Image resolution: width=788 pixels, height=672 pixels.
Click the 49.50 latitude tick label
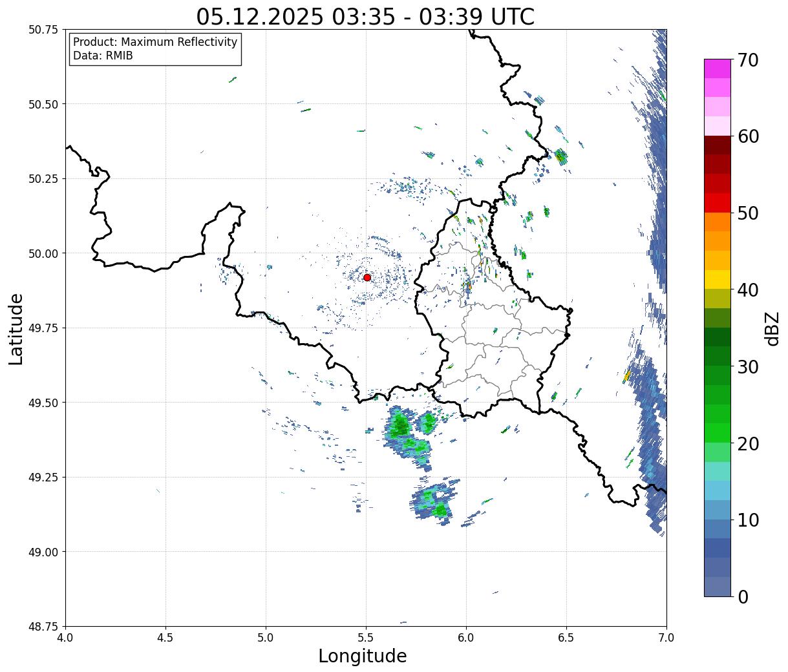[43, 403]
